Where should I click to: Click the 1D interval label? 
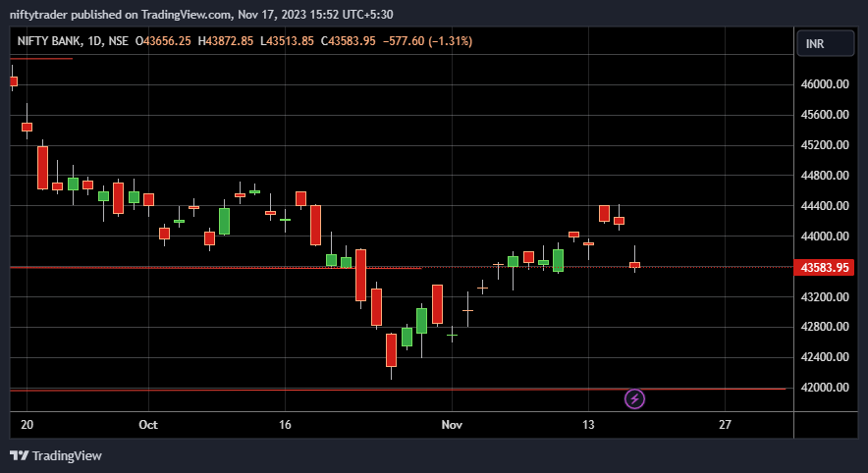94,41
